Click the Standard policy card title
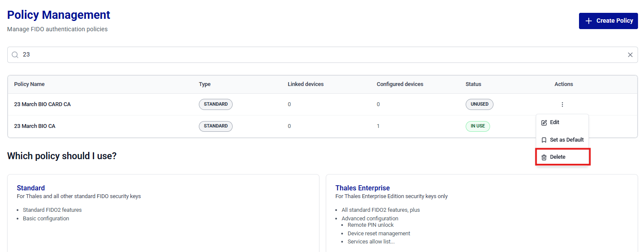Image resolution: width=644 pixels, height=252 pixels. pos(31,188)
